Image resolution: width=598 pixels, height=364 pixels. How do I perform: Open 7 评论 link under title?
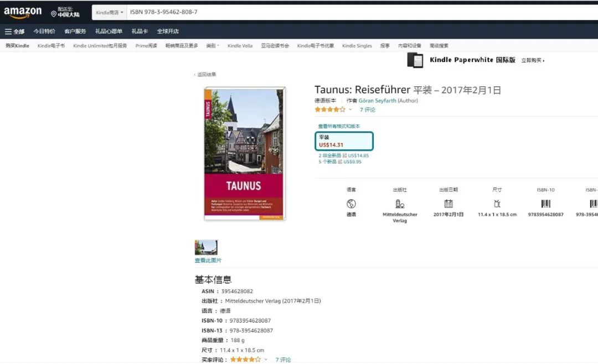pos(367,110)
